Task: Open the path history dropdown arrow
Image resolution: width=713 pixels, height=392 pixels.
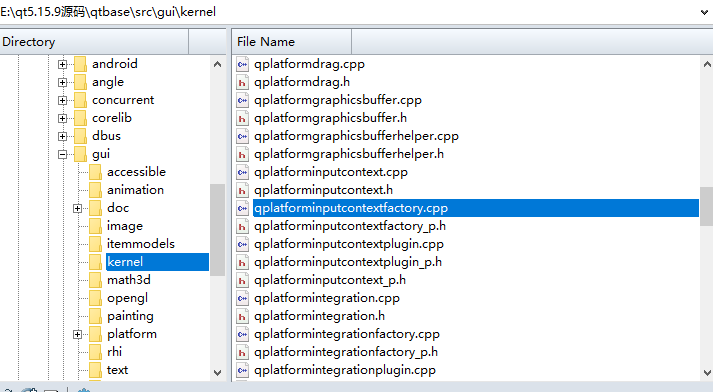Action: pyautogui.click(x=704, y=12)
